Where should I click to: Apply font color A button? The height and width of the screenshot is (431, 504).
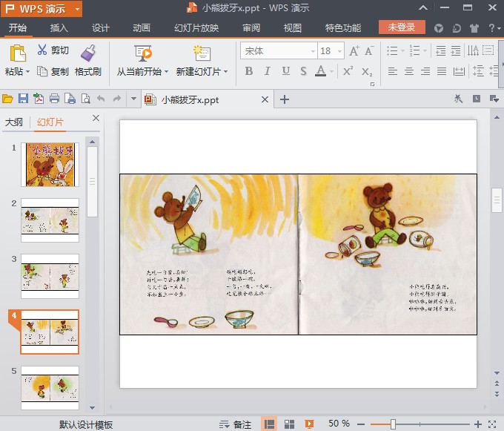[320, 71]
